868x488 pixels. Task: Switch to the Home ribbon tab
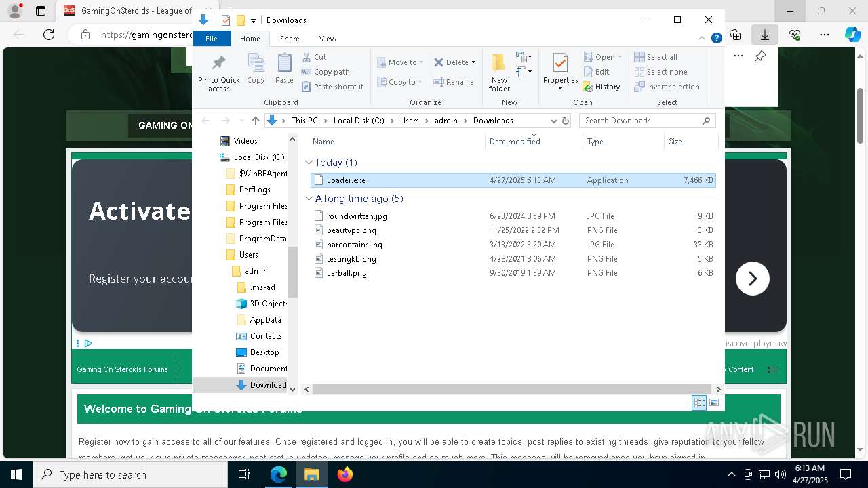pyautogui.click(x=250, y=39)
